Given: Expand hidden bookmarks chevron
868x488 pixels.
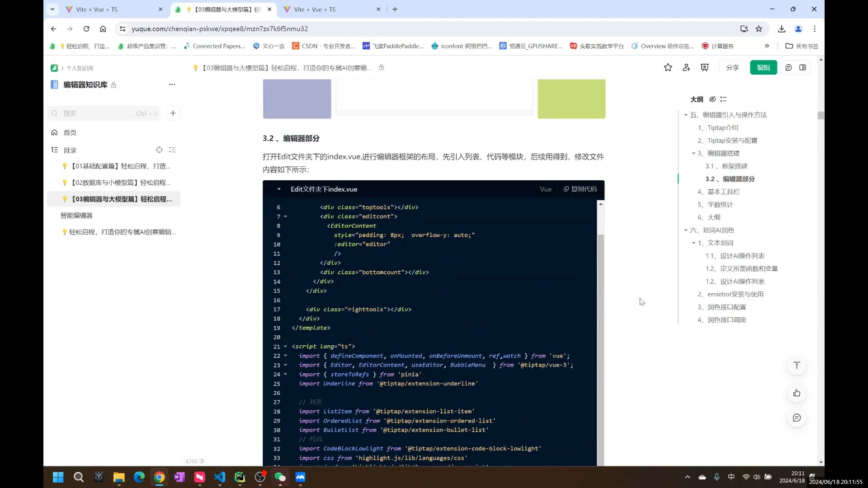Looking at the screenshot, I should pos(767,46).
